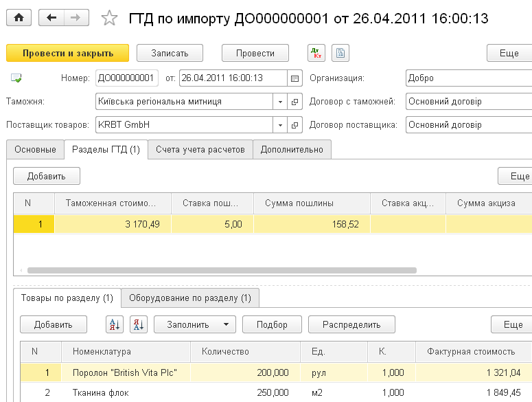Image resolution: width=532 pixels, height=402 pixels.
Task: Switch to the Основные tab
Action: tap(35, 150)
